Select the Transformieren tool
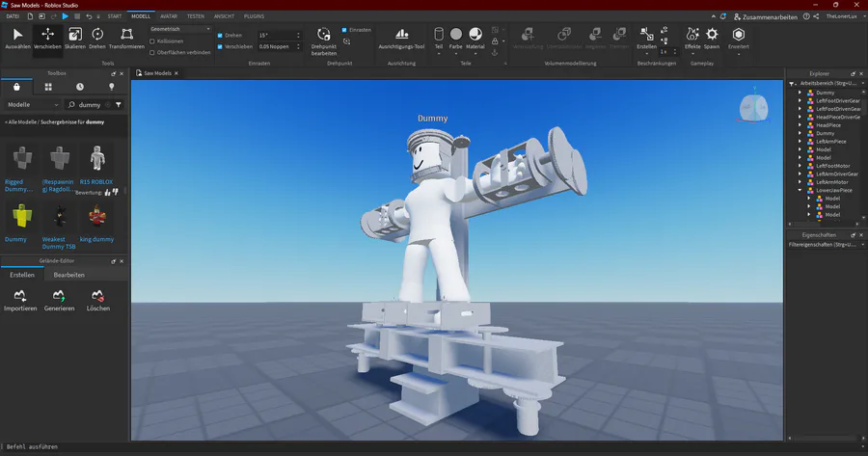The width and height of the screenshot is (868, 456). tap(126, 39)
